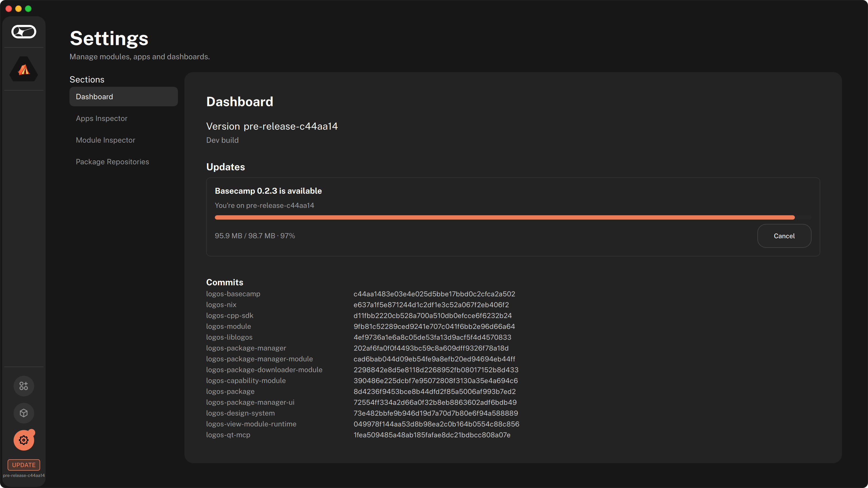868x488 pixels.
Task: Click the orange settings gear icon
Action: [x=24, y=440]
